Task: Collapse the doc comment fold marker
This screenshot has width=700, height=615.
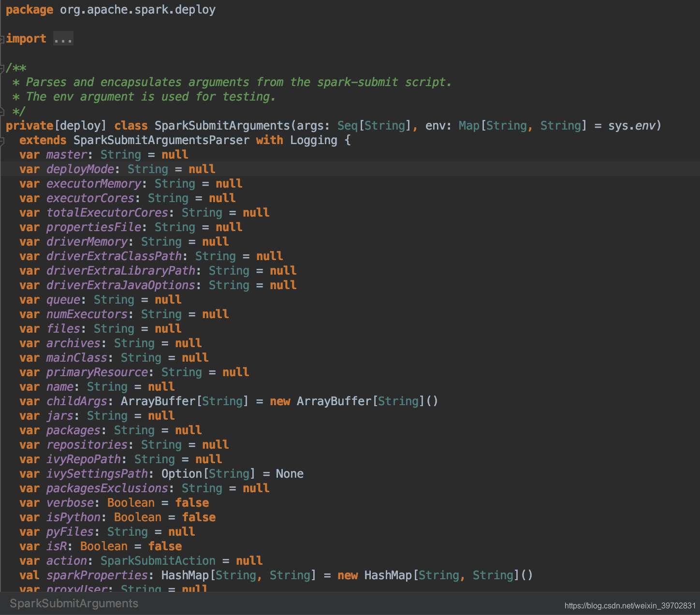Action: click(x=2, y=68)
